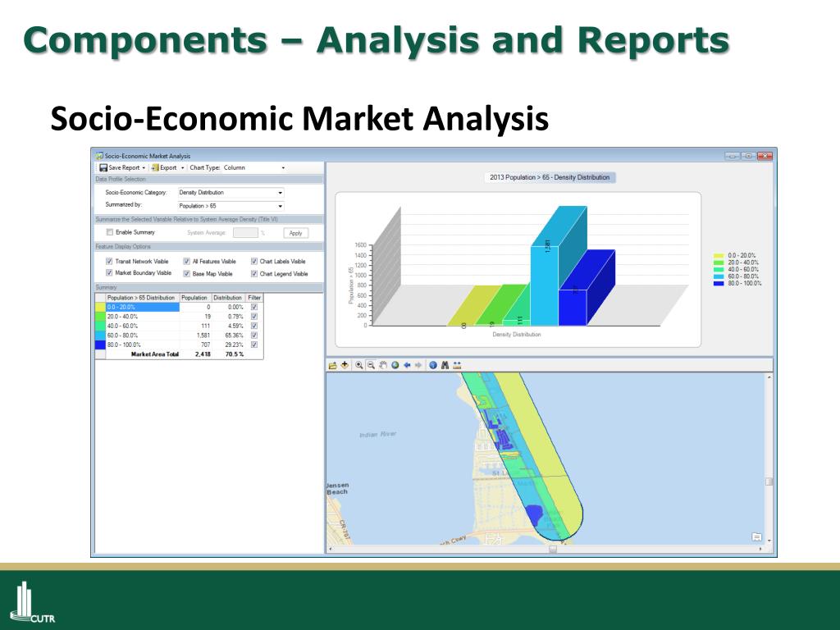
Task: Click the CUTR logo
Action: (32, 603)
